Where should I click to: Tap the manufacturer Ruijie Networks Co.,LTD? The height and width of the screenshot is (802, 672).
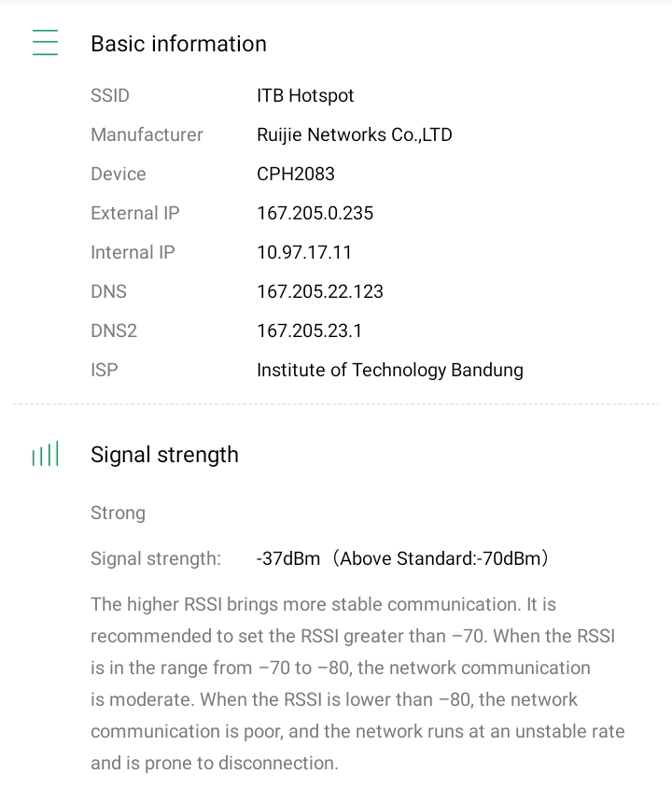(x=354, y=134)
